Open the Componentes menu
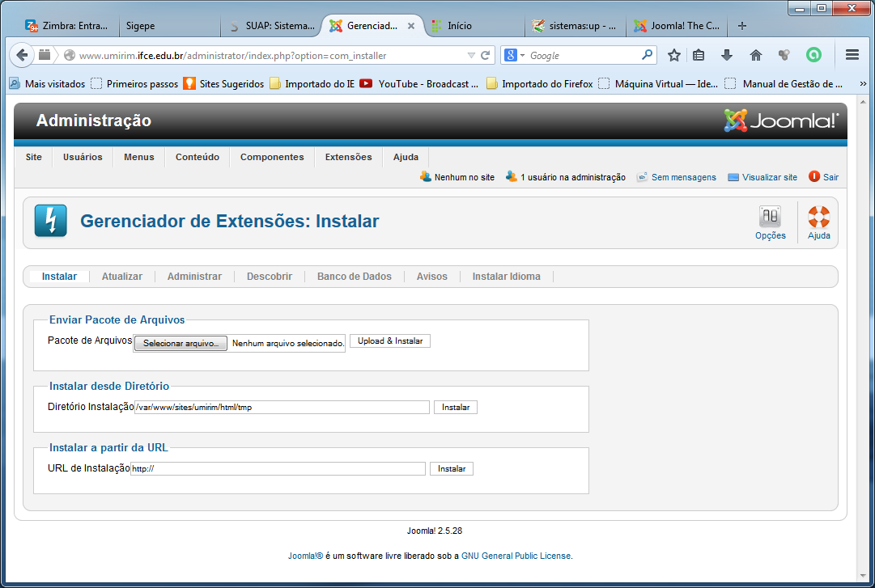This screenshot has width=875, height=588. click(272, 157)
